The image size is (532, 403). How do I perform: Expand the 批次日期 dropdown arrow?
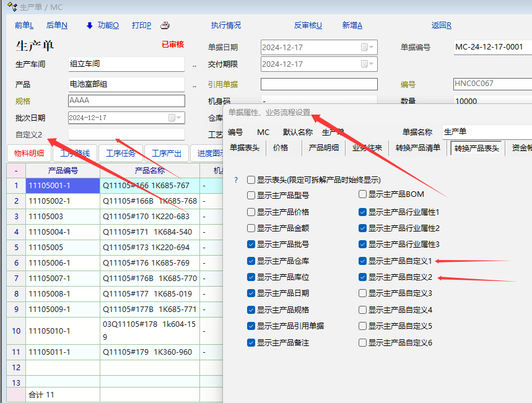(x=180, y=118)
